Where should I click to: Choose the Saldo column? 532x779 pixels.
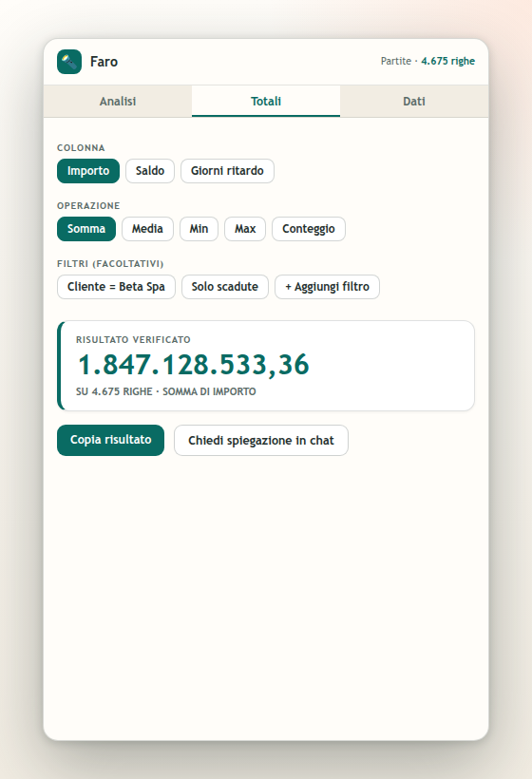coord(150,171)
